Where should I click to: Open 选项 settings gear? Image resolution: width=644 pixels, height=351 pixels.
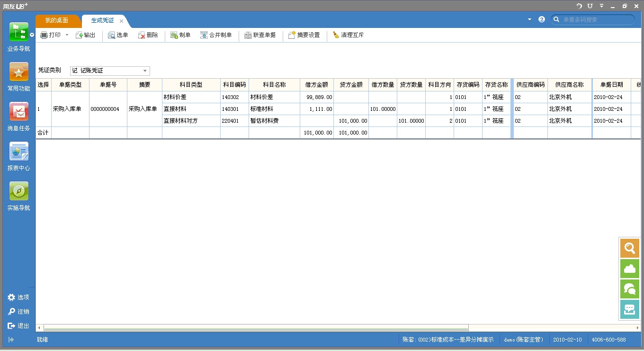pyautogui.click(x=18, y=297)
